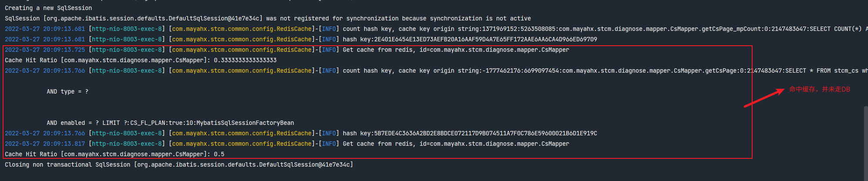Click the "Creating a new SqlSession" log line
868x181 pixels.
[x=48, y=8]
